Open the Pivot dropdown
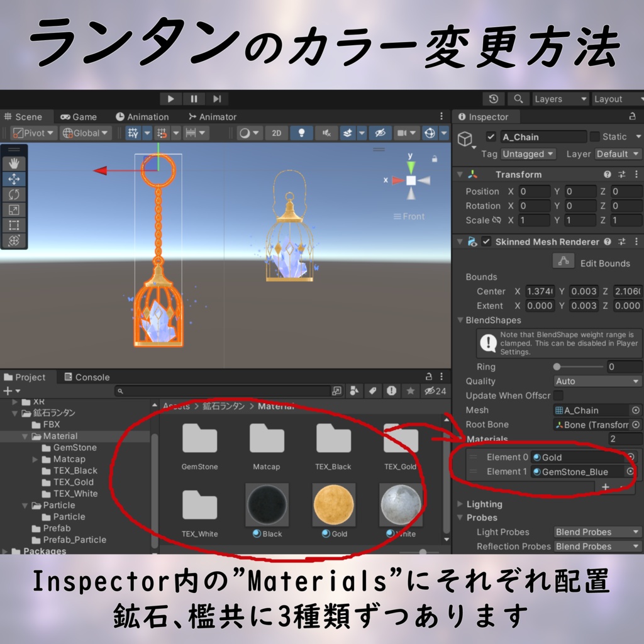 [34, 133]
